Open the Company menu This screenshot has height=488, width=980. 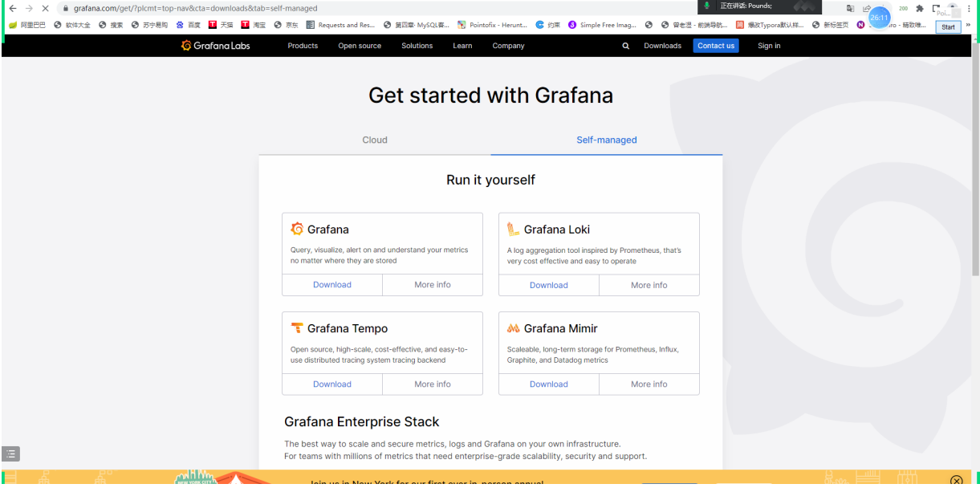tap(508, 46)
